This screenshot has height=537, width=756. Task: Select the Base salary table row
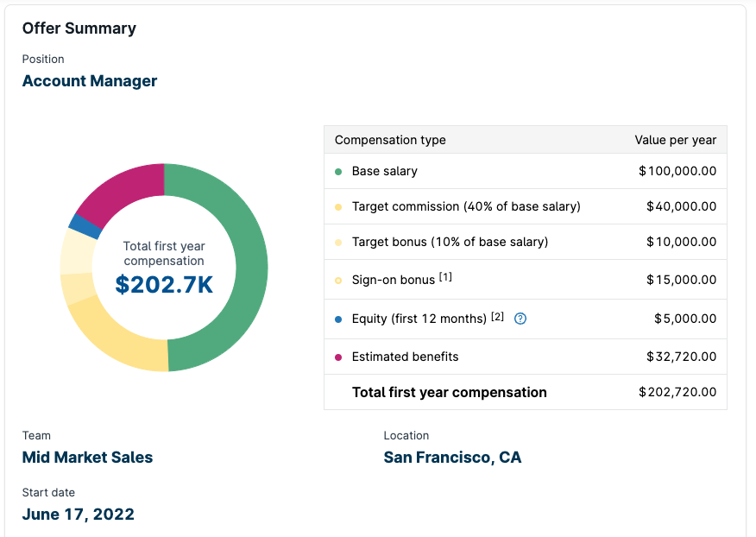coord(525,171)
